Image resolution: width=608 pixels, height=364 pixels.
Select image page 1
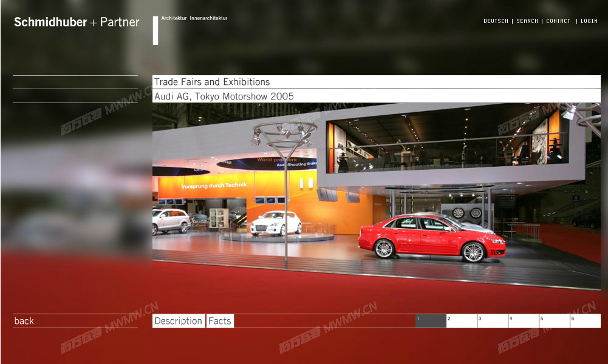(431, 321)
